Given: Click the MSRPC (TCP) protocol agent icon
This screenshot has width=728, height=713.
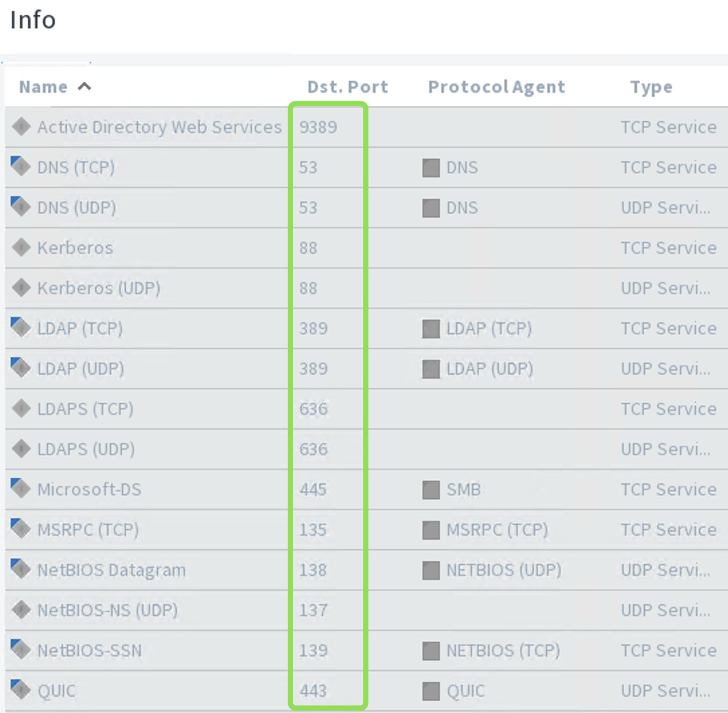Looking at the screenshot, I should (431, 530).
